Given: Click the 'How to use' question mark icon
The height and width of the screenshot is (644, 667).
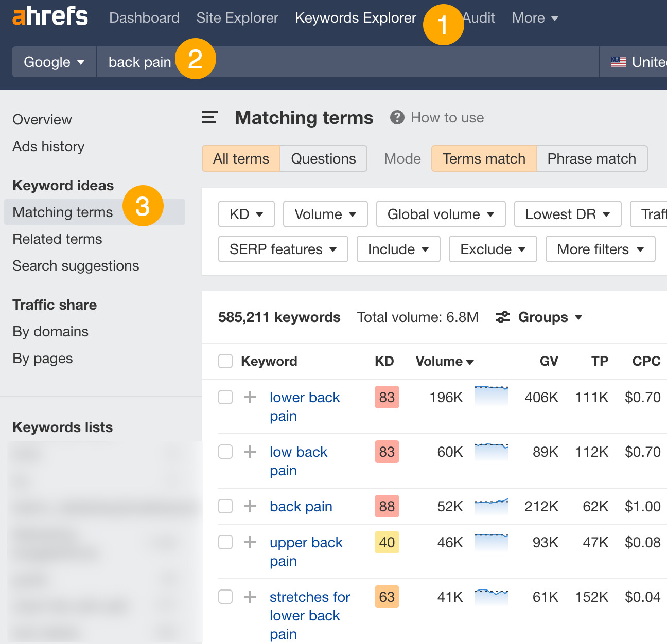Looking at the screenshot, I should click(397, 117).
